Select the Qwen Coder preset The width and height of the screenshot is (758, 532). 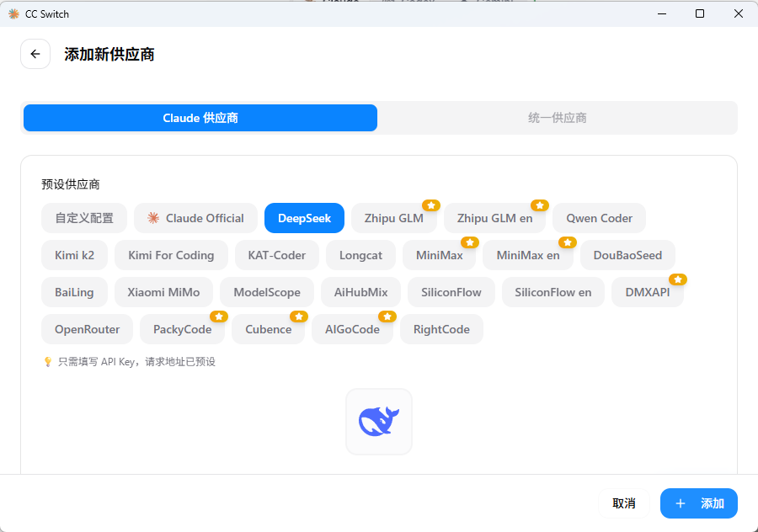pyautogui.click(x=599, y=218)
